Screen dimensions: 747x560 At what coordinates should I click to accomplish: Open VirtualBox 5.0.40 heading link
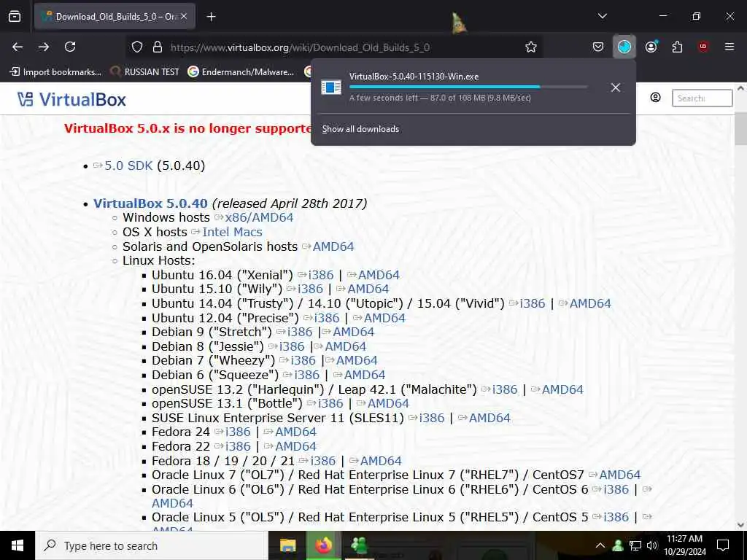click(150, 203)
